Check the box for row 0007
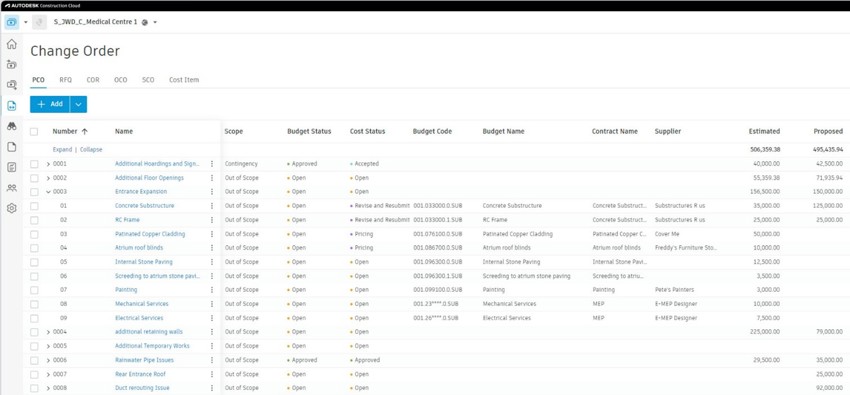 (x=34, y=374)
